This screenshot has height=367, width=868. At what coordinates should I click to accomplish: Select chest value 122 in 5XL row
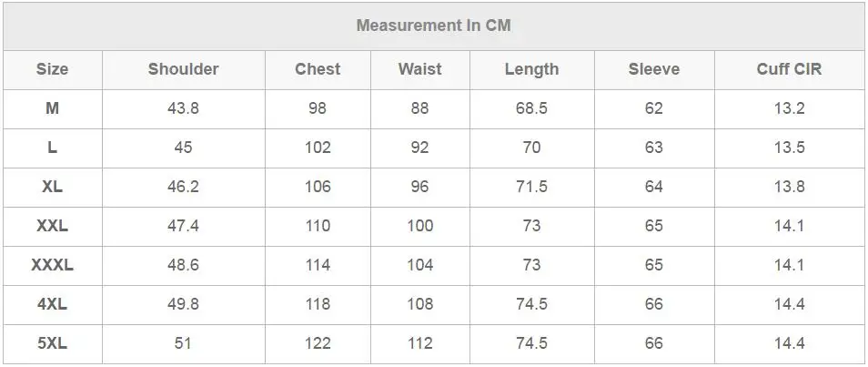pos(318,343)
